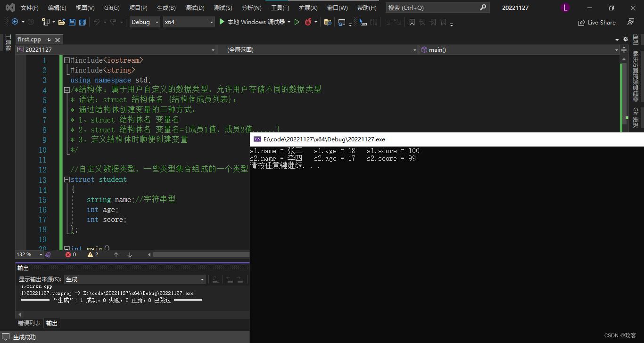The width and height of the screenshot is (644, 343).
Task: Open the main() member dropdown
Action: (x=519, y=49)
